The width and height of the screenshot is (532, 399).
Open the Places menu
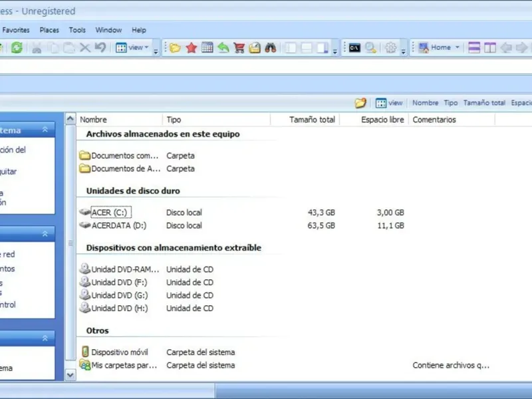[x=49, y=30]
